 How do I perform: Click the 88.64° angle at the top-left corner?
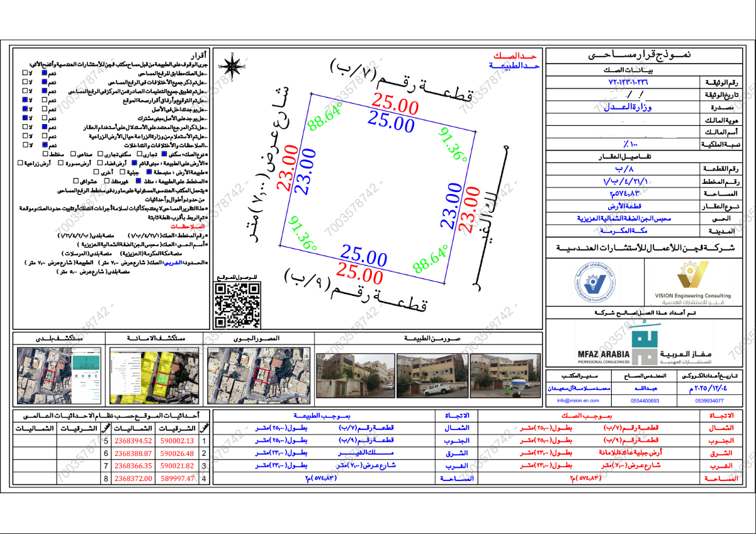coord(325,116)
